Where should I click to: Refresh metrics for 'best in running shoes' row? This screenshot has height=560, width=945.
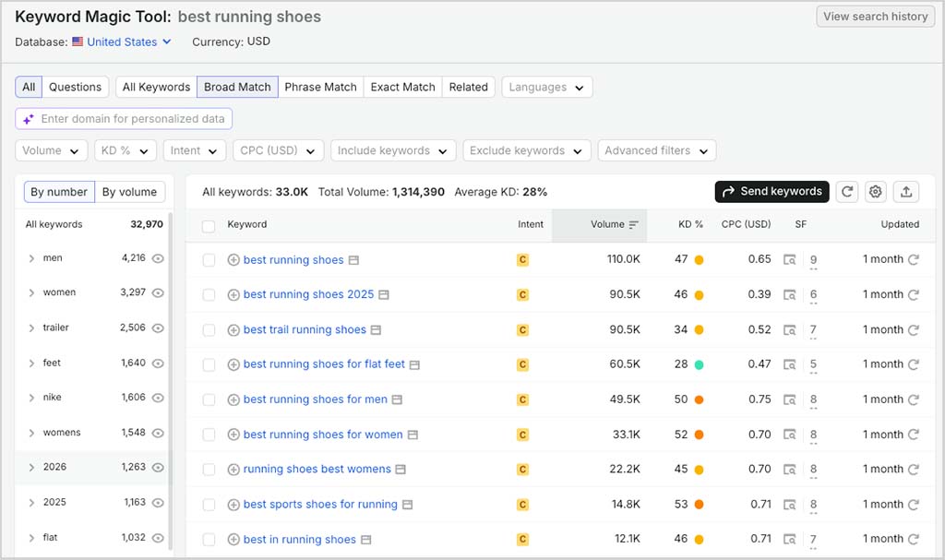pos(914,540)
